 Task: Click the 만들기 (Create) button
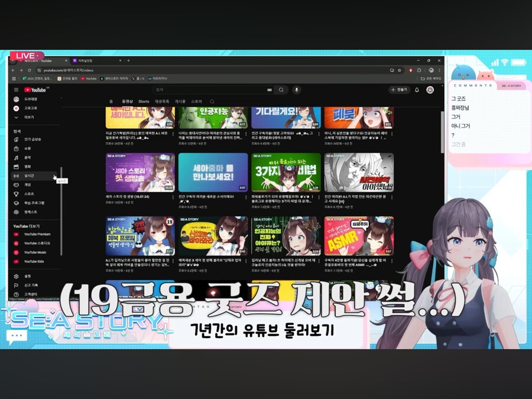[400, 89]
